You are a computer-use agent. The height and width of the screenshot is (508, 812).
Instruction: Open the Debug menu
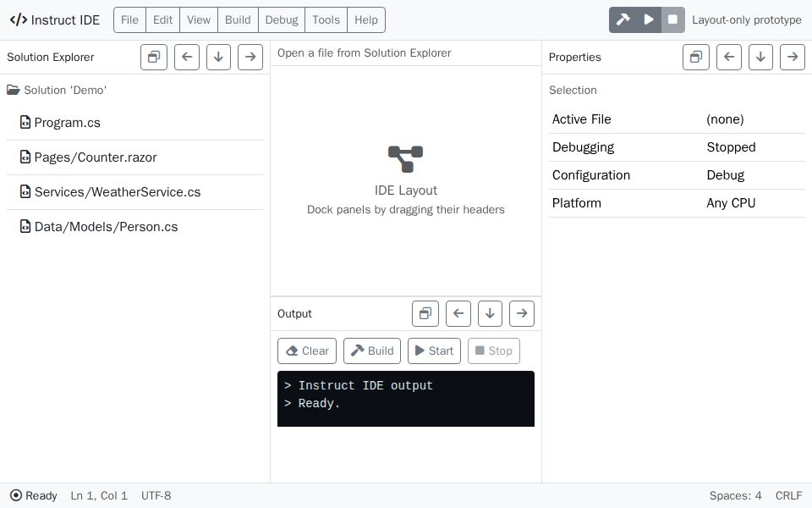[x=281, y=19]
